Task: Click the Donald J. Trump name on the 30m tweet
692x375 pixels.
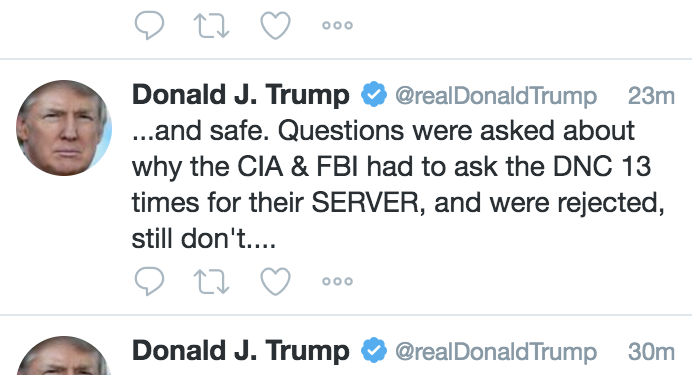Action: [x=241, y=351]
